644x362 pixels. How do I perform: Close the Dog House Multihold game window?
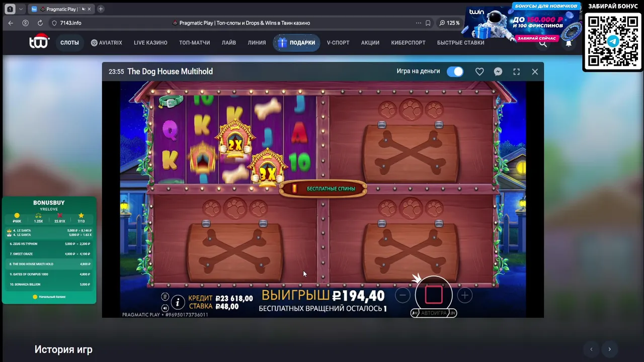tap(535, 71)
